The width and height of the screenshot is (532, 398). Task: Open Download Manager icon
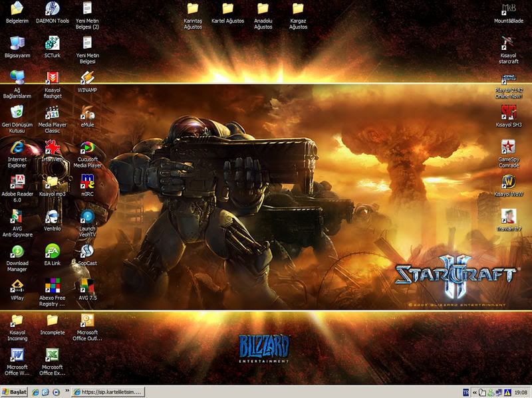click(x=17, y=258)
